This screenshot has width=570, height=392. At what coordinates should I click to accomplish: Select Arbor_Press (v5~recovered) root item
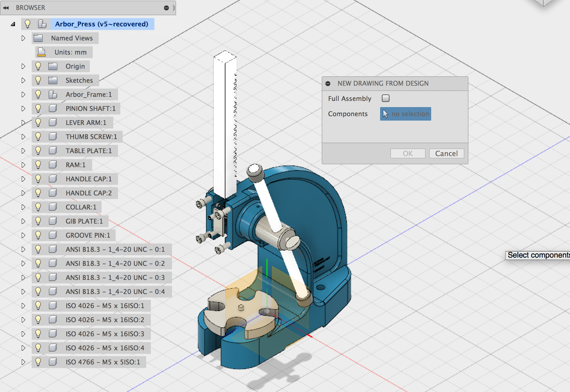102,24
